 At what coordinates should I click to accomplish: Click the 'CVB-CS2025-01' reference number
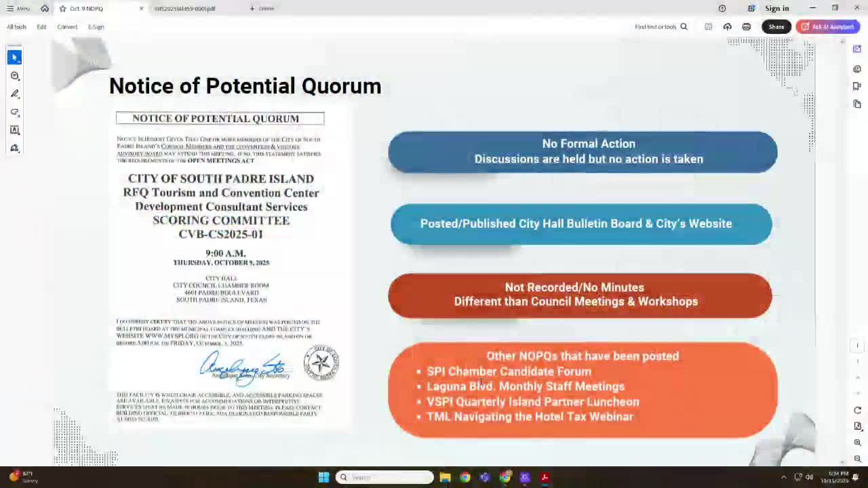(220, 234)
